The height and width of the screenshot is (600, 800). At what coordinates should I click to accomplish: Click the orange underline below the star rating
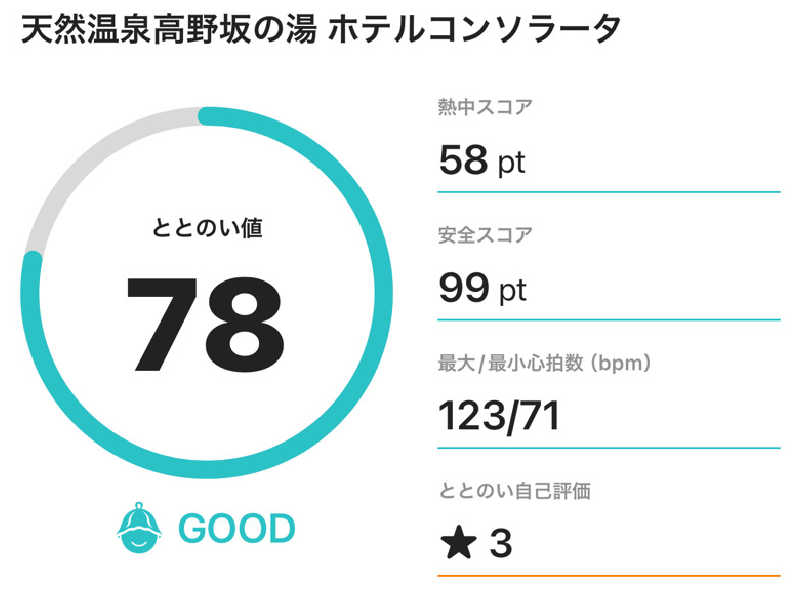pyautogui.click(x=608, y=576)
